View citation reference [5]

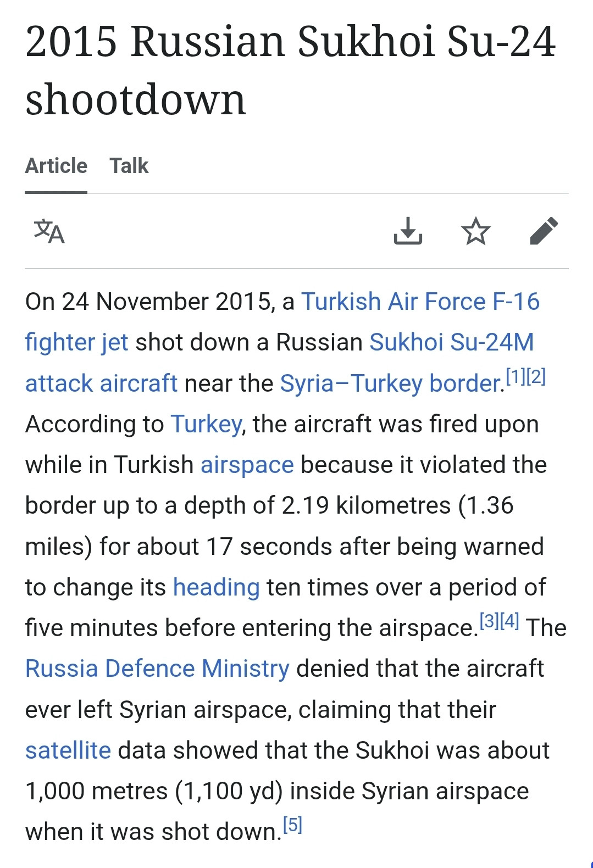coord(292,825)
